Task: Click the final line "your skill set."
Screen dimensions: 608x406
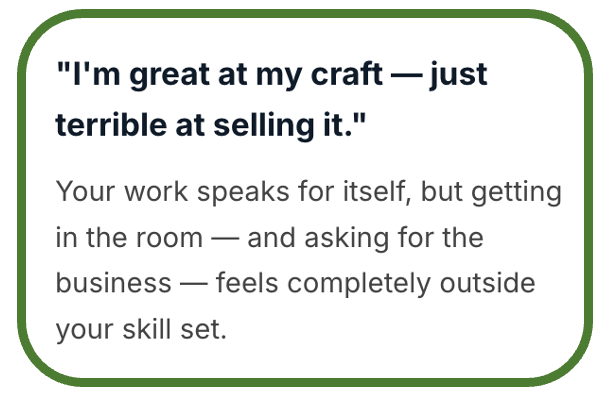Action: [x=142, y=329]
